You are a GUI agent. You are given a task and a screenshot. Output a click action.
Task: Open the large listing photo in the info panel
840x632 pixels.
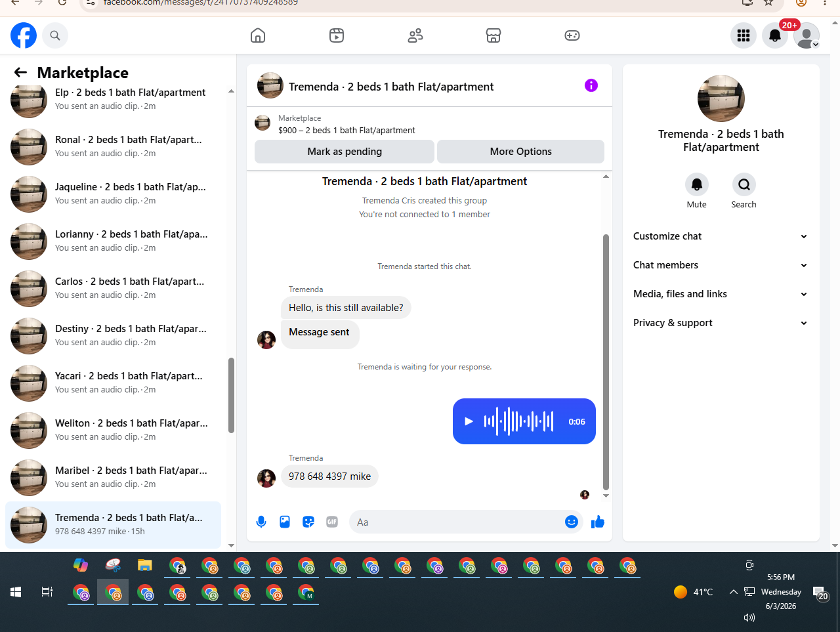tap(721, 98)
